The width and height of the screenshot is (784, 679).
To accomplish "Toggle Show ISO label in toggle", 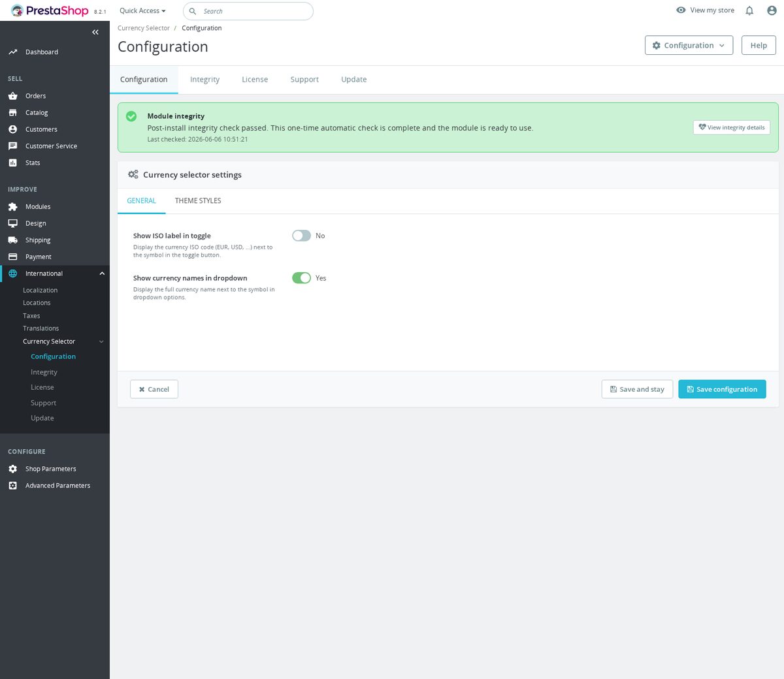I will [x=301, y=236].
